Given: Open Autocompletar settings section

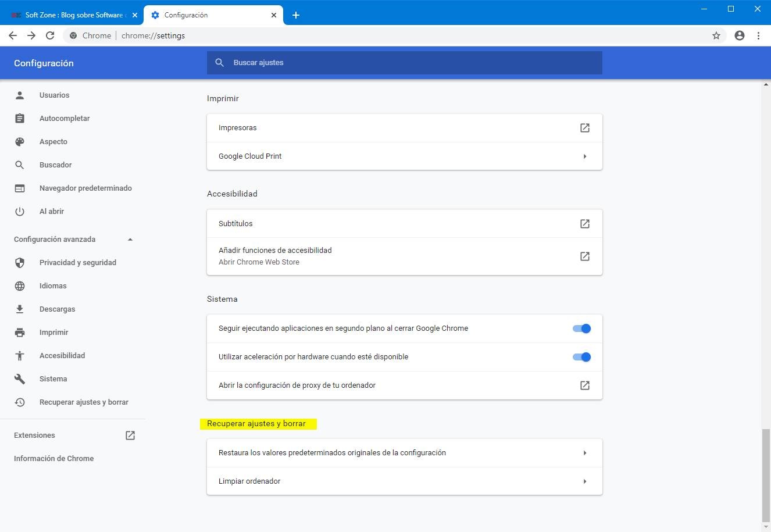Looking at the screenshot, I should (x=65, y=118).
